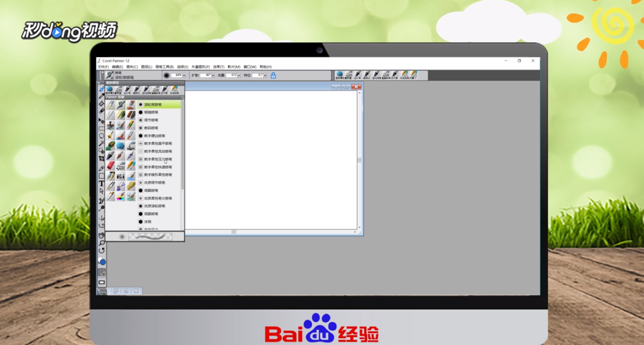
Task: Expand the 特征 0.7 dropdown arrow
Action: [x=265, y=75]
